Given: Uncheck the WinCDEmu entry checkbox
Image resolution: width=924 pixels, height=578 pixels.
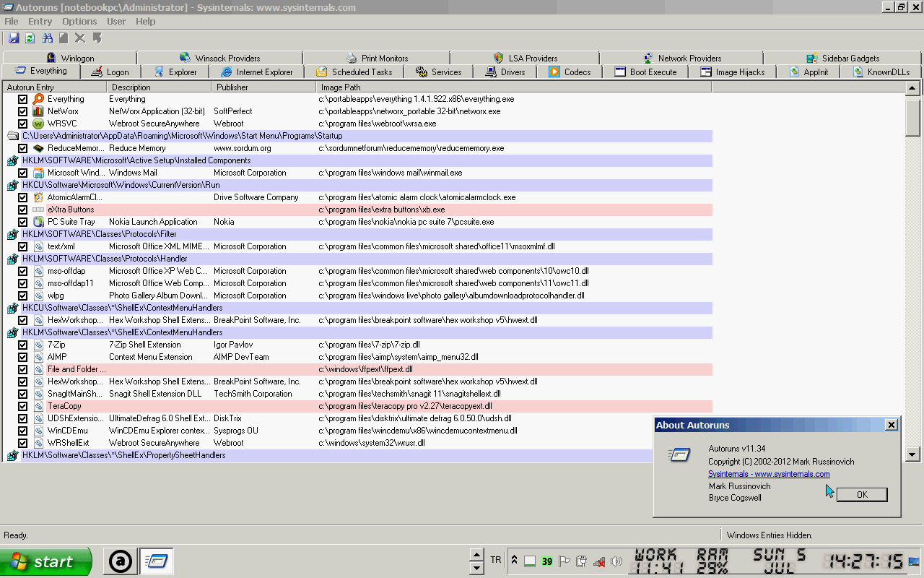Looking at the screenshot, I should point(23,431).
